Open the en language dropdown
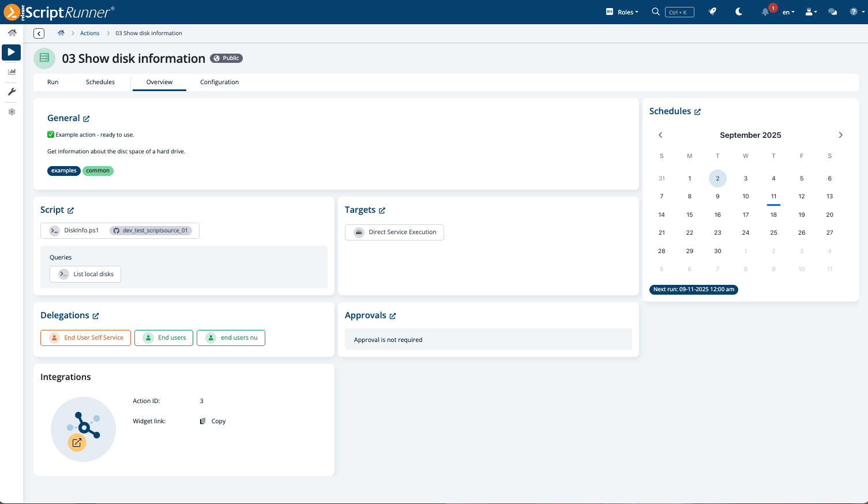Viewport: 868px width, 504px height. [x=788, y=12]
